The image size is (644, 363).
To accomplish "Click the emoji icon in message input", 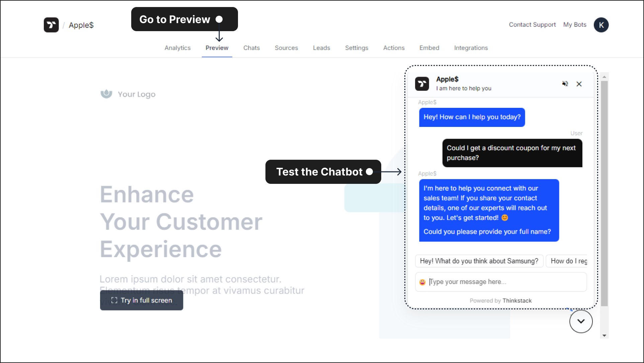I will click(424, 282).
